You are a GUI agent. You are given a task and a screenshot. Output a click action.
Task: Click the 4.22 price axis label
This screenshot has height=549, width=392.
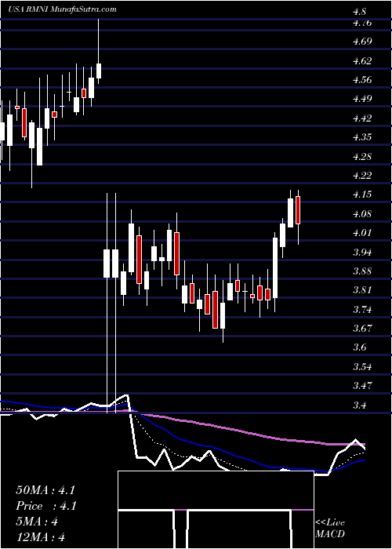tap(362, 176)
